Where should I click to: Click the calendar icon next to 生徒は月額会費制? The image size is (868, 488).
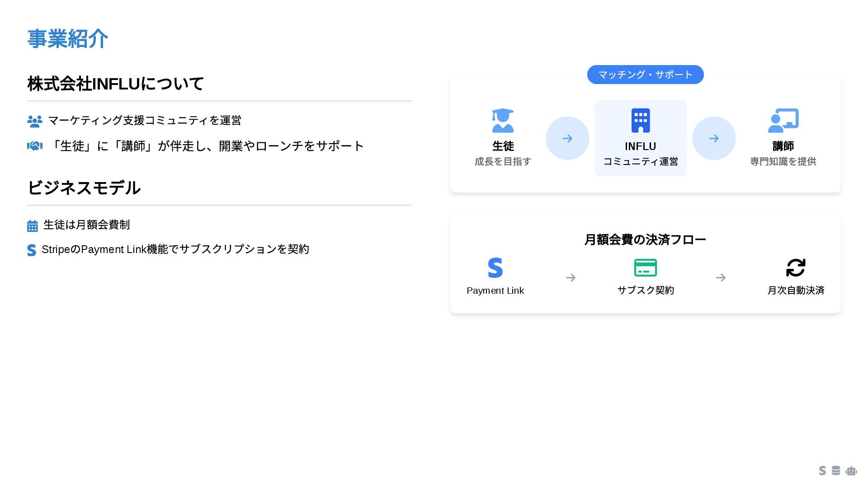[x=33, y=226]
